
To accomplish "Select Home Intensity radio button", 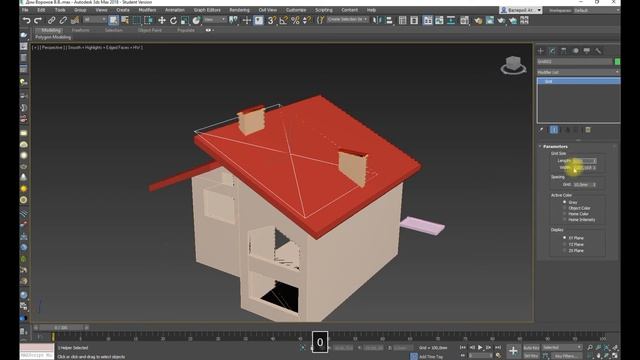I will [x=565, y=220].
